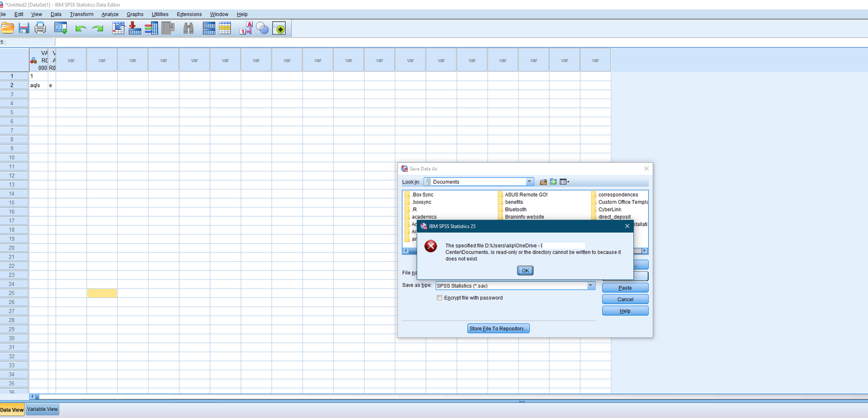
Task: Toggle Encrypt file with password checkbox
Action: tap(440, 298)
